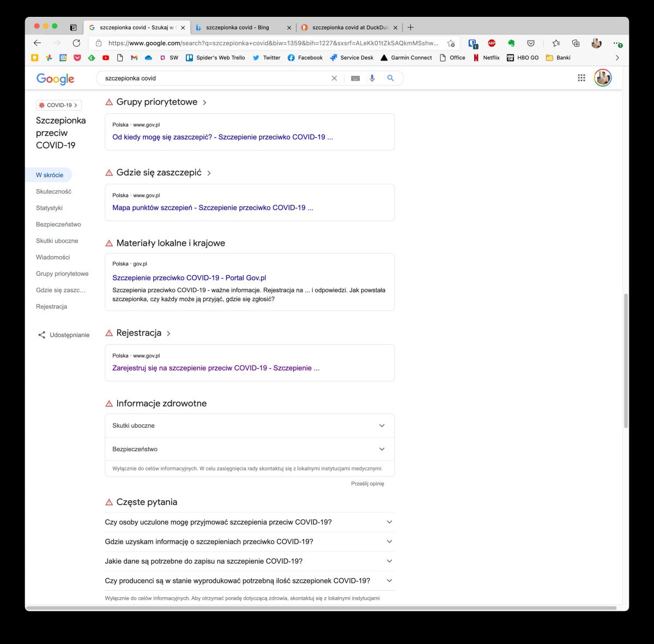The image size is (654, 644).
Task: Go back to previous page
Action: tap(37, 43)
